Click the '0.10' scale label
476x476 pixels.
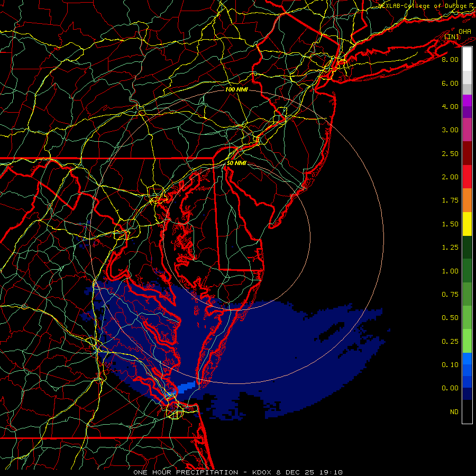pyautogui.click(x=450, y=365)
